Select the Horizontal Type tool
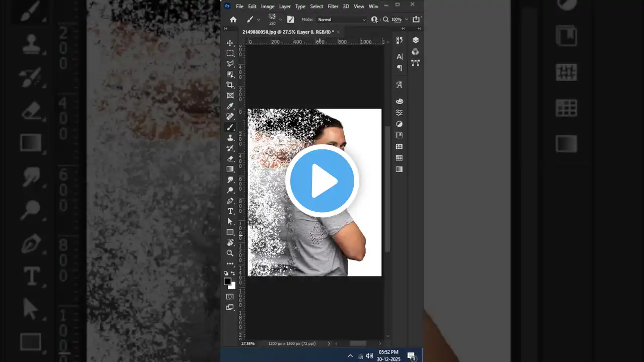 (230, 211)
